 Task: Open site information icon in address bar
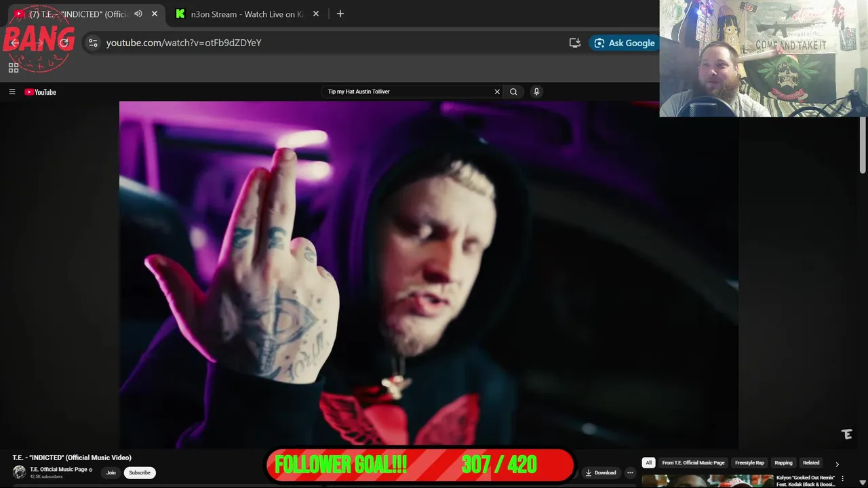(93, 43)
